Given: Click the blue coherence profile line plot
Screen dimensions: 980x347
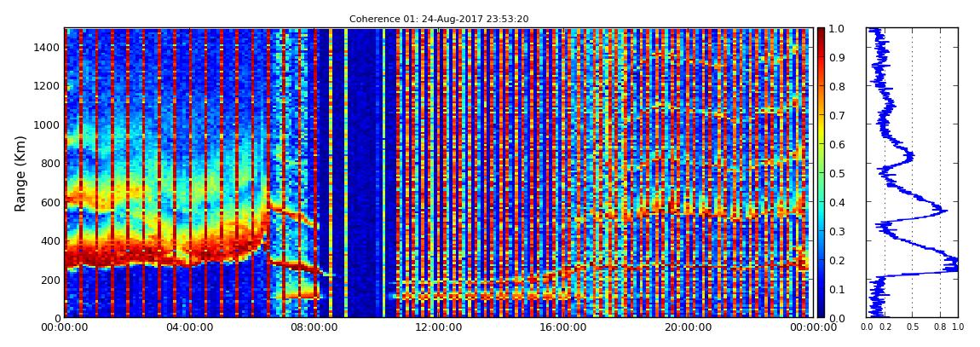Looking at the screenshot, I should (913, 173).
